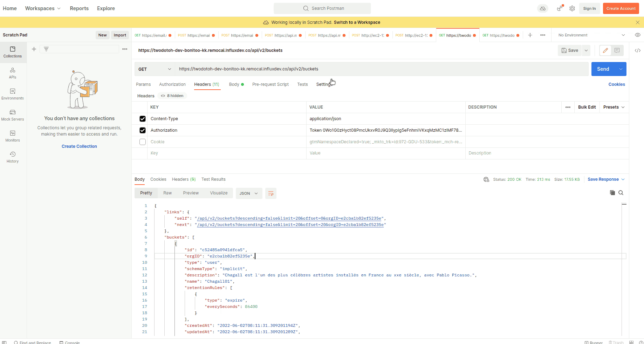Image resolution: width=644 pixels, height=344 pixels.
Task: Switch to the request Body tab
Action: (237, 84)
